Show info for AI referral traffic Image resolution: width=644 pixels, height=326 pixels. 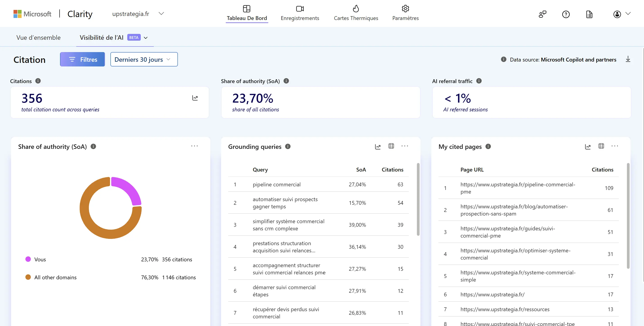point(479,81)
